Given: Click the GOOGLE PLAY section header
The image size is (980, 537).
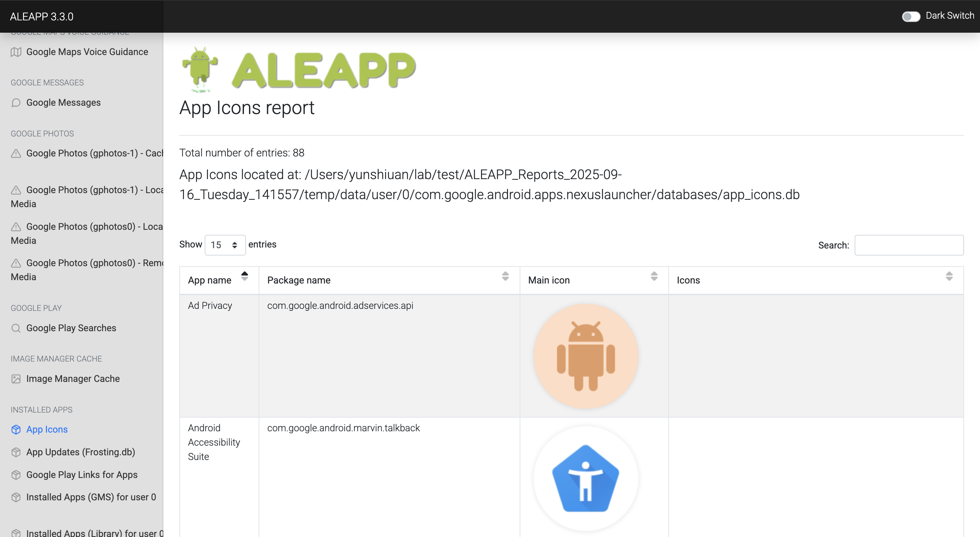Looking at the screenshot, I should [36, 308].
